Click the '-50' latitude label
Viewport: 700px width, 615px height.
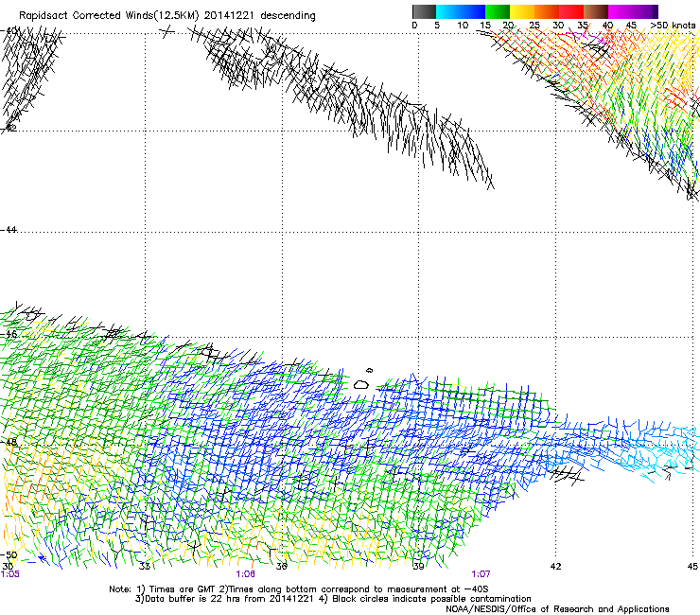(9, 554)
